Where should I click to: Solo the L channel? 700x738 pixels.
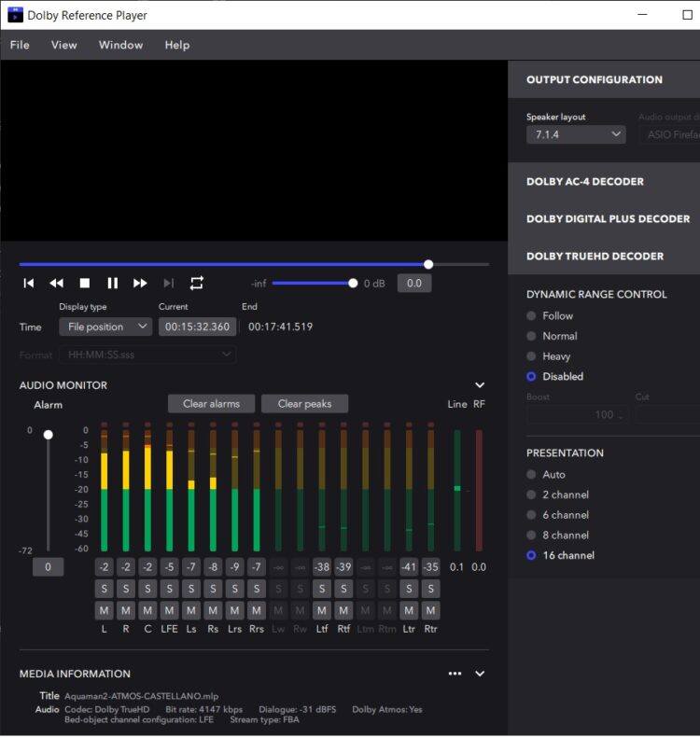point(104,589)
